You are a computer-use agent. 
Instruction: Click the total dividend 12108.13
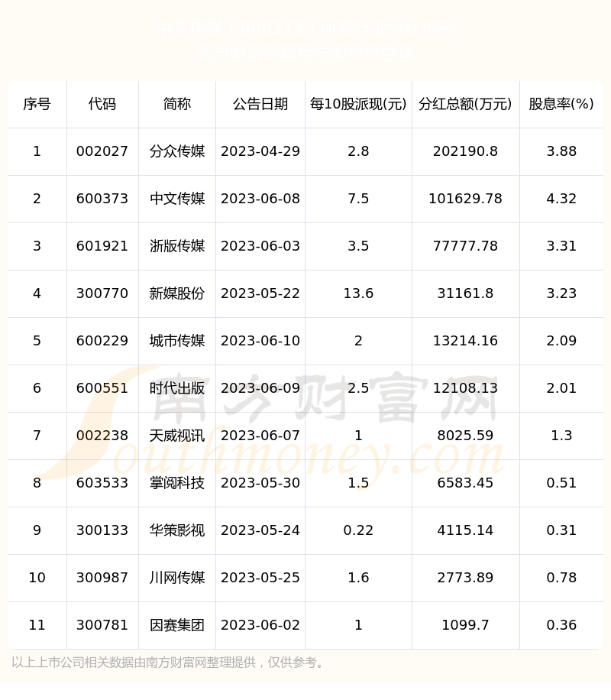465,388
